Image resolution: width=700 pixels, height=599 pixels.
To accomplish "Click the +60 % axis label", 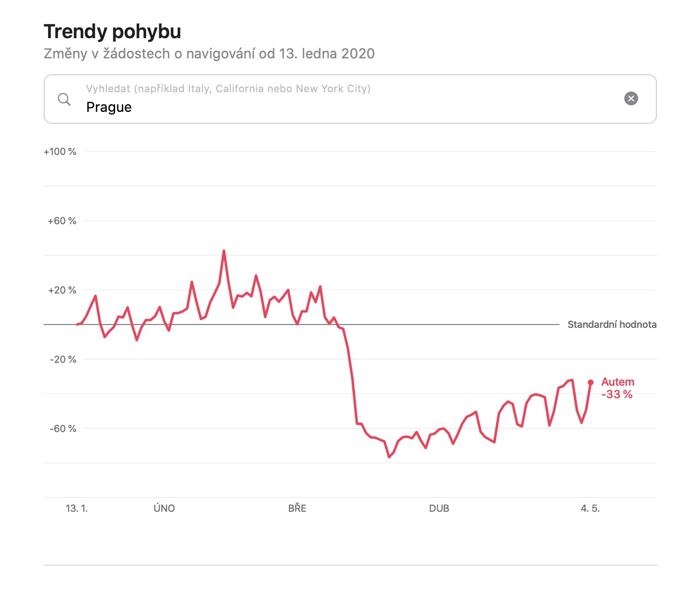I will [62, 221].
